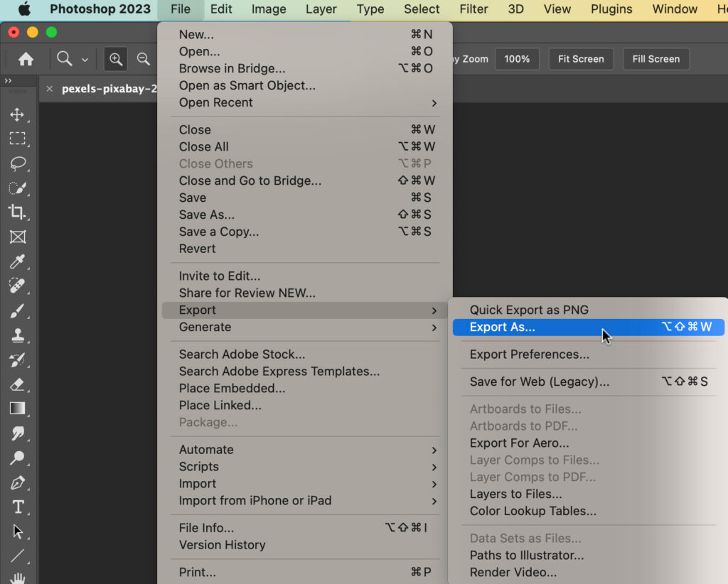Click the 100% zoom button
The height and width of the screenshot is (584, 728).
coord(517,59)
